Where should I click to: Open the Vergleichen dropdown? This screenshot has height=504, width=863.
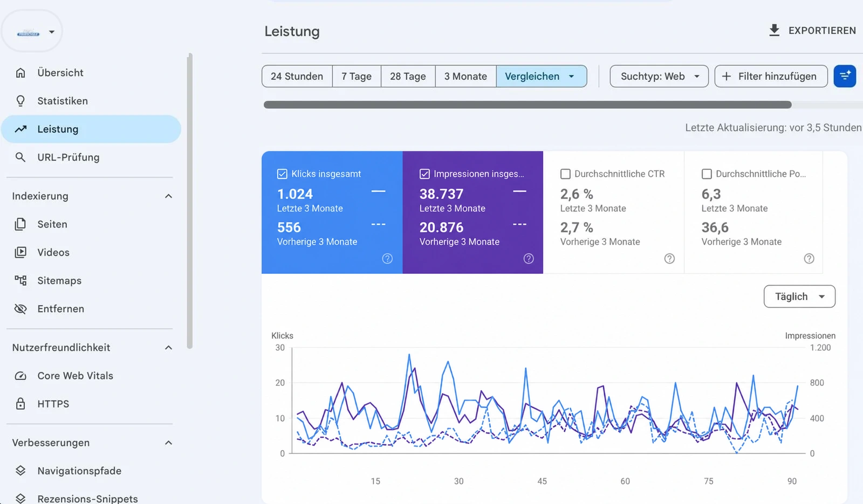click(541, 77)
